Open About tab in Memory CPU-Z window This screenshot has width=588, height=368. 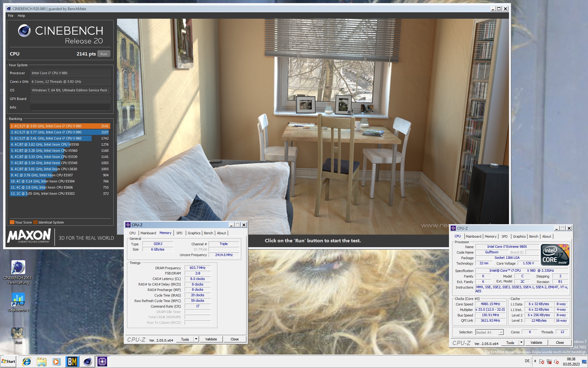point(221,233)
